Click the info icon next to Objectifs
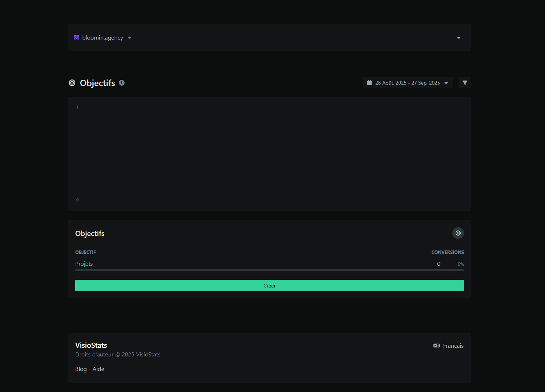545x392 pixels. coord(122,83)
